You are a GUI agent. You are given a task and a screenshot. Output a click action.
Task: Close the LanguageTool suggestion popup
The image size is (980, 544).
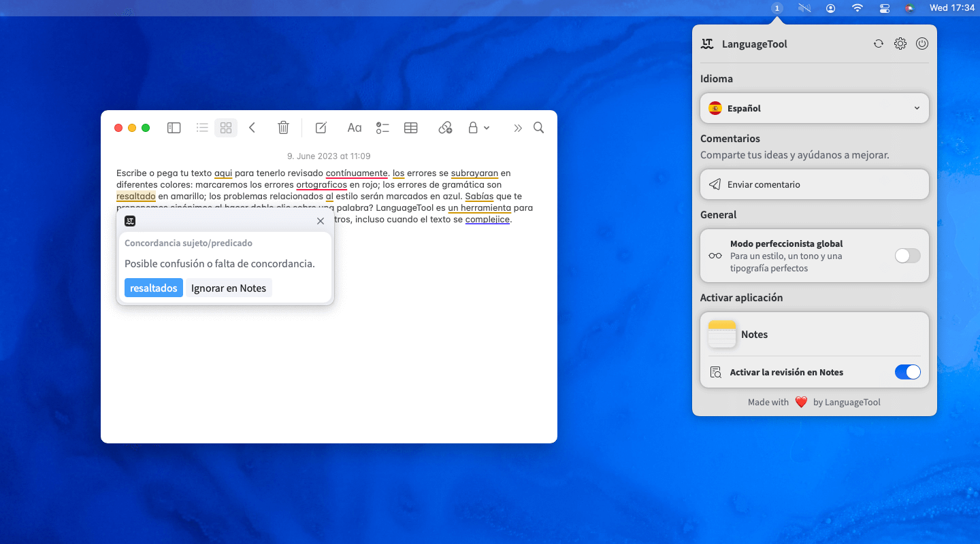[x=321, y=221]
